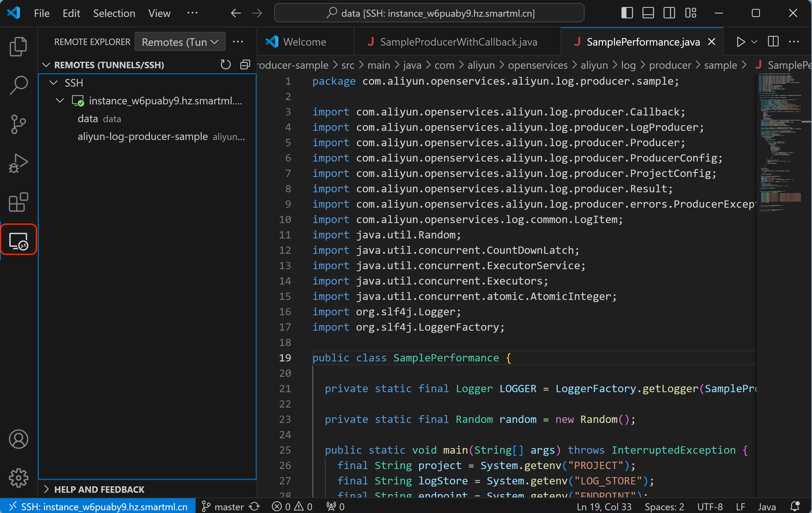The width and height of the screenshot is (812, 513).
Task: Collapse the REMOTES (TUNNELS/SSH) section
Action: (46, 65)
